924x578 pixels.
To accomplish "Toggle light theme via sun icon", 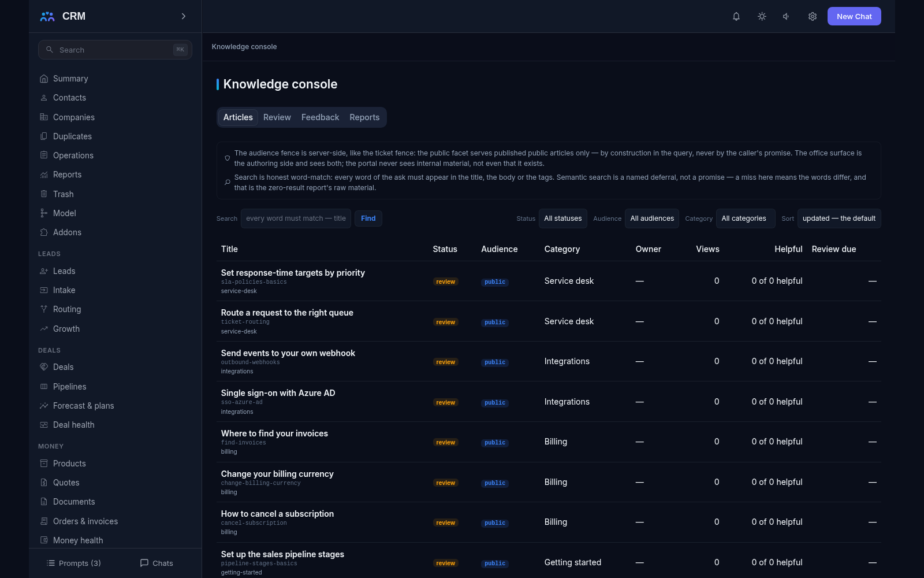I will tap(762, 16).
